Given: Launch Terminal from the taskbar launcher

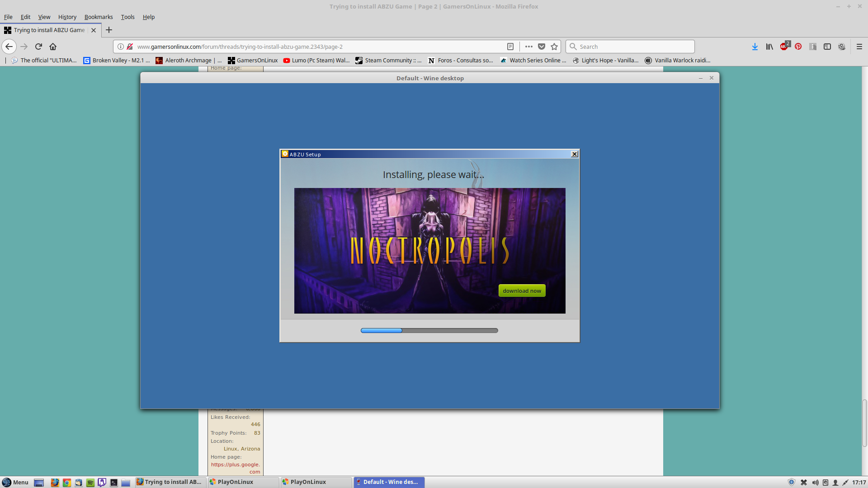Looking at the screenshot, I should (114, 482).
